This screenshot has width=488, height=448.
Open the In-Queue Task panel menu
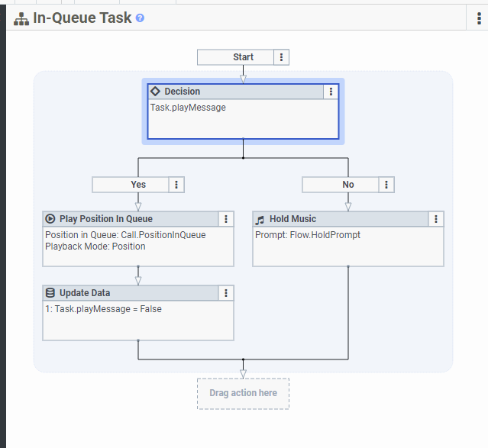[x=479, y=18]
